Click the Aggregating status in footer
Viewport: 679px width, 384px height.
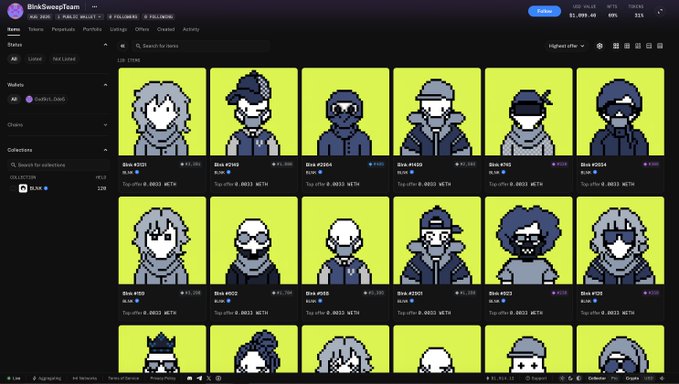tap(47, 378)
